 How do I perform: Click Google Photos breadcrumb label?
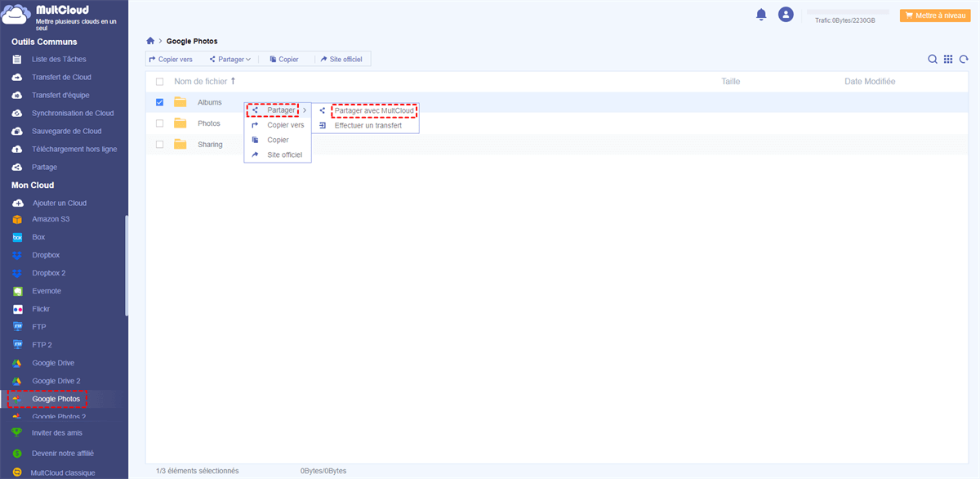[x=192, y=41]
